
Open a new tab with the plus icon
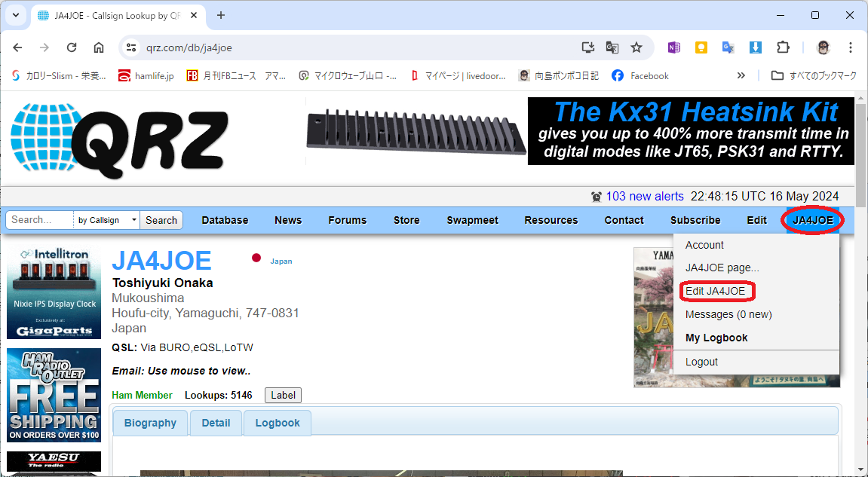click(x=221, y=16)
